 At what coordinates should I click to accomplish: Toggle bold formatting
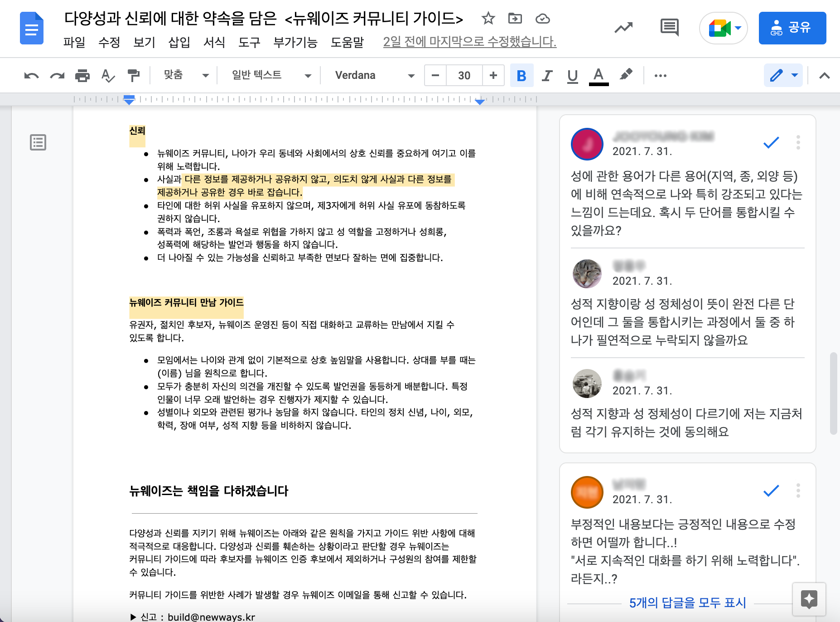[x=521, y=76]
